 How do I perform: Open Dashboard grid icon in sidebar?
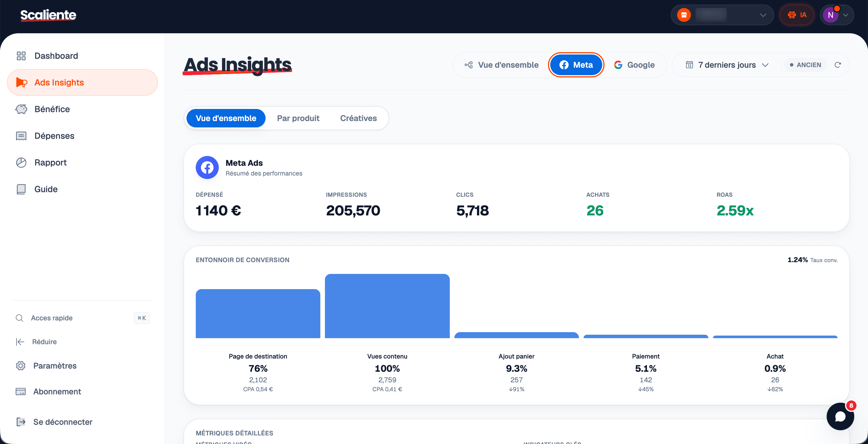pos(21,56)
